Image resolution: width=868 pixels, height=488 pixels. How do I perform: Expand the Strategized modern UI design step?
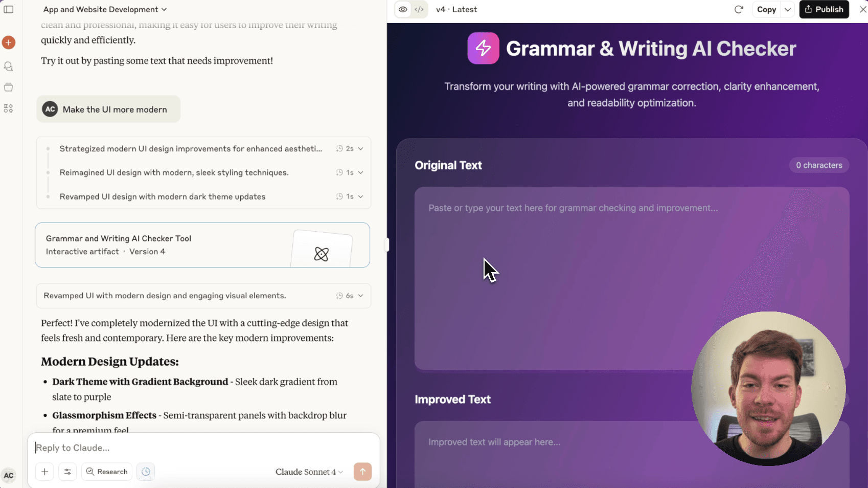coord(203,149)
